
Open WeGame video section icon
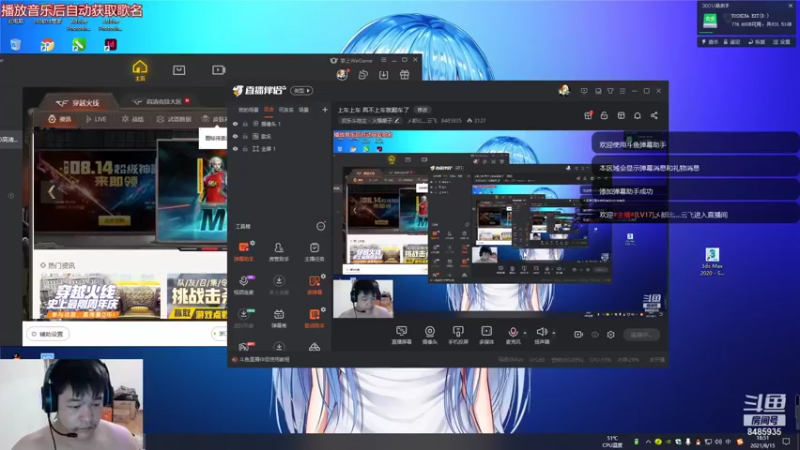(x=218, y=70)
